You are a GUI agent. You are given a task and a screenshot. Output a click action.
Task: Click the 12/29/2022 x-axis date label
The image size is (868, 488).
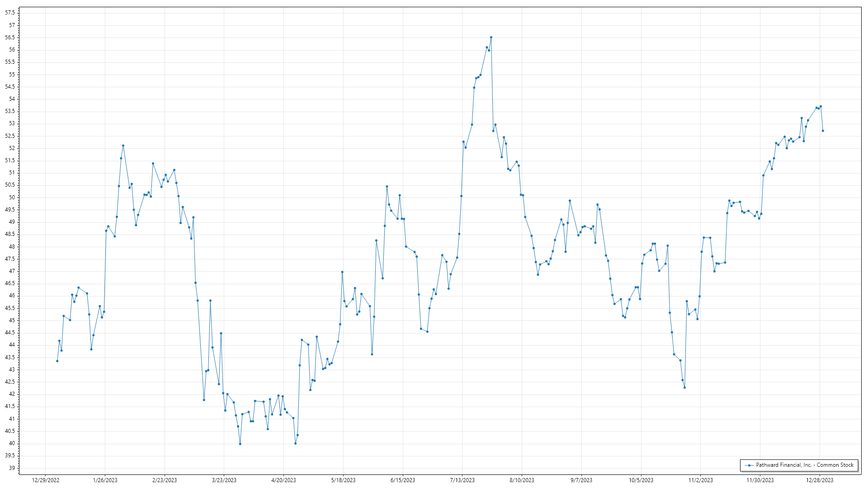point(46,480)
